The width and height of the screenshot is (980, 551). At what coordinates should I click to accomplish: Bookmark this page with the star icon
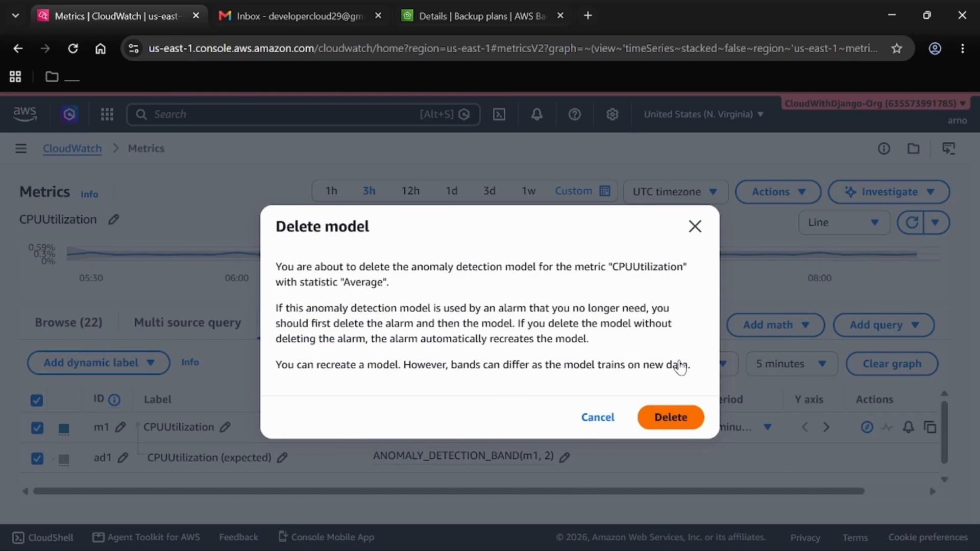[897, 48]
